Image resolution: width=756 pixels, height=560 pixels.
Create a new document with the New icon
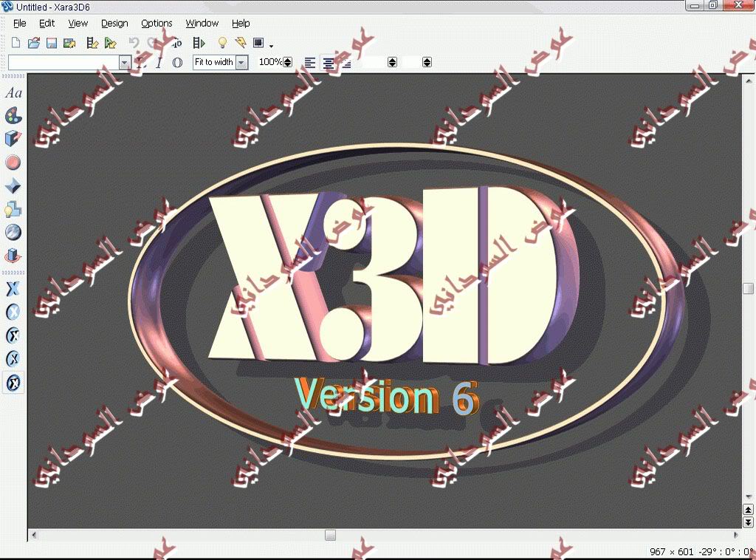pyautogui.click(x=16, y=43)
